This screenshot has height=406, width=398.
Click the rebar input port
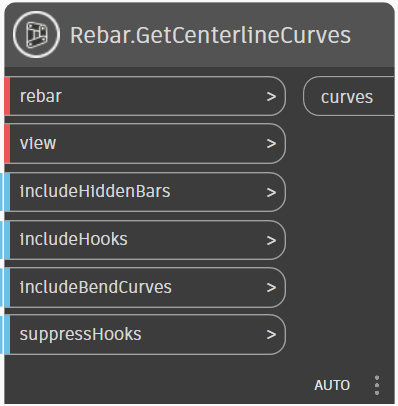pos(145,96)
